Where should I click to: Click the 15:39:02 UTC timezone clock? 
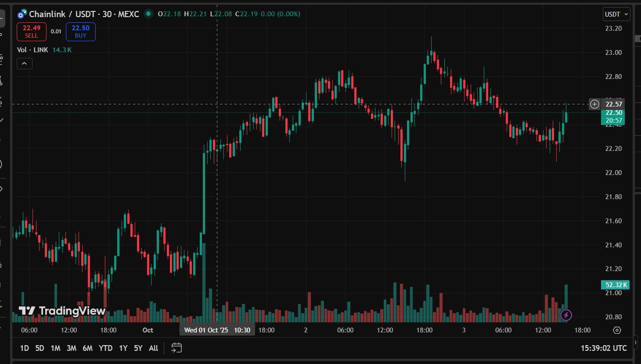(603, 348)
